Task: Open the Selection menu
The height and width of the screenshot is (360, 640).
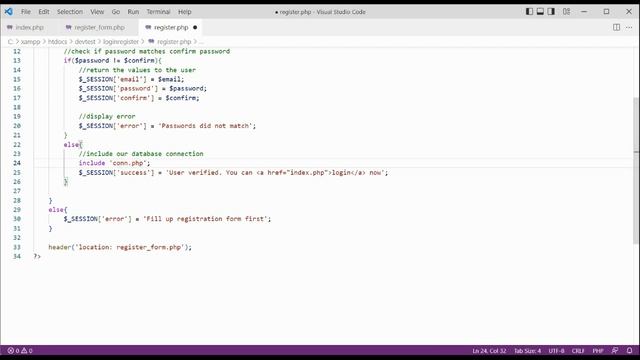Action: tap(70, 12)
